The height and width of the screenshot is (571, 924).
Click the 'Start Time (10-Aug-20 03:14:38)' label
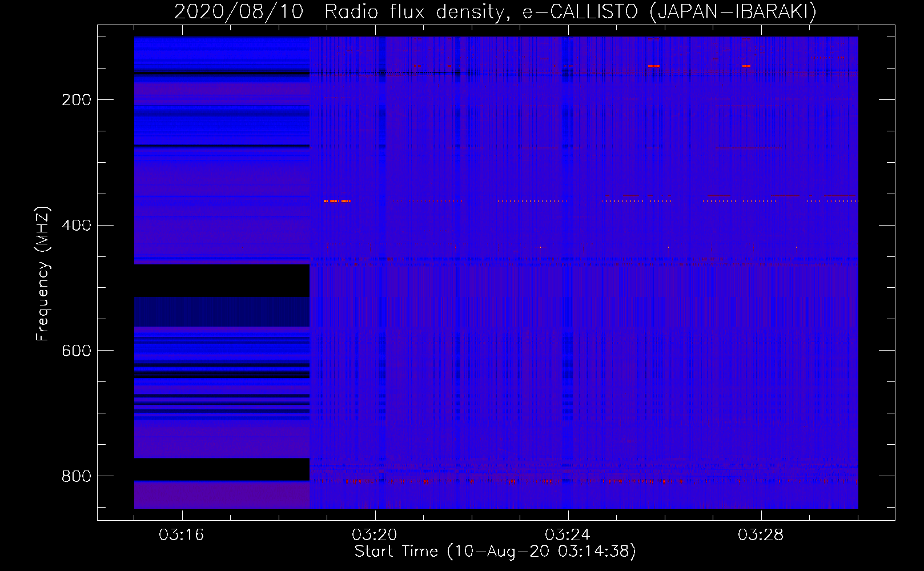tap(495, 552)
